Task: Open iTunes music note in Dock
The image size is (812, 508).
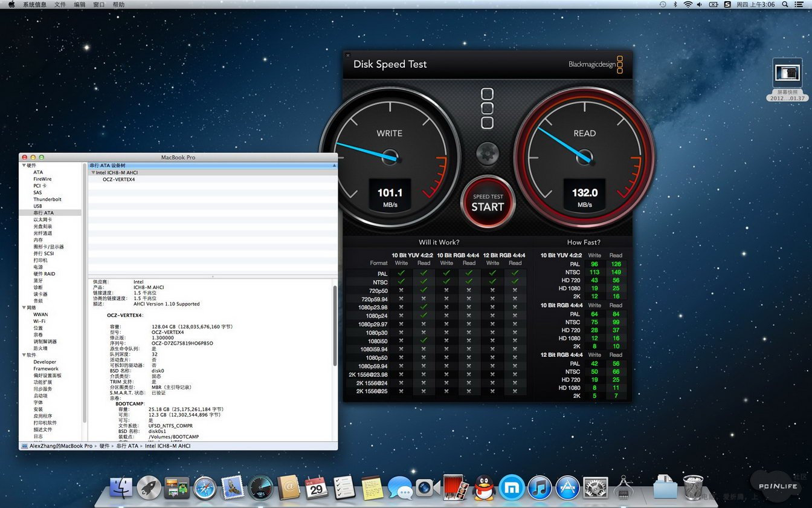Action: pyautogui.click(x=540, y=487)
